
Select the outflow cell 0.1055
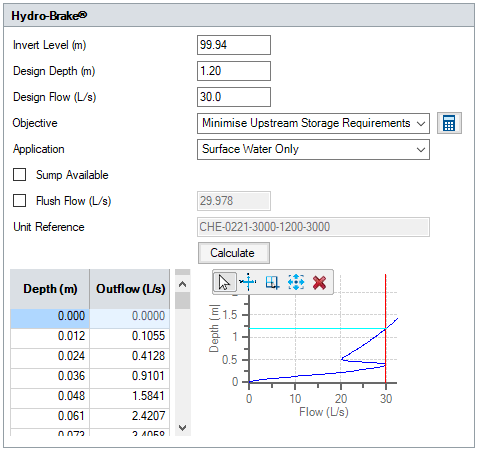(130, 338)
